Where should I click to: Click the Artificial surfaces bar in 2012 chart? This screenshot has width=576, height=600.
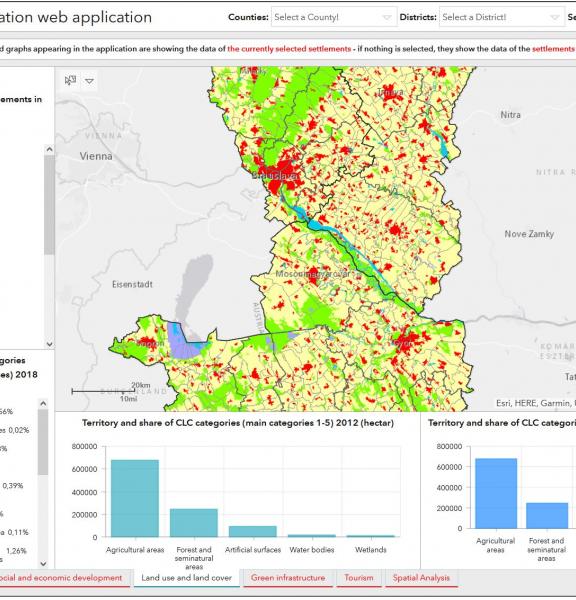(x=253, y=532)
